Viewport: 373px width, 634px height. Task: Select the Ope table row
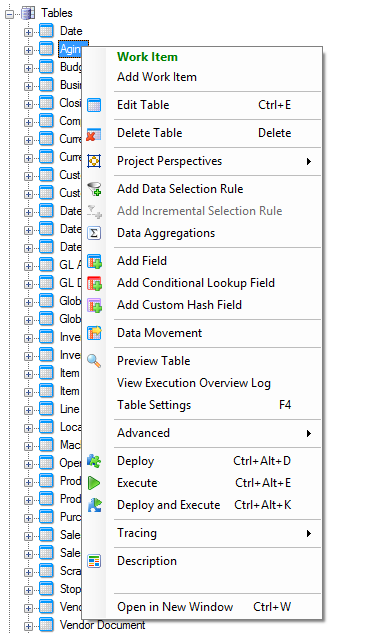pyautogui.click(x=70, y=463)
